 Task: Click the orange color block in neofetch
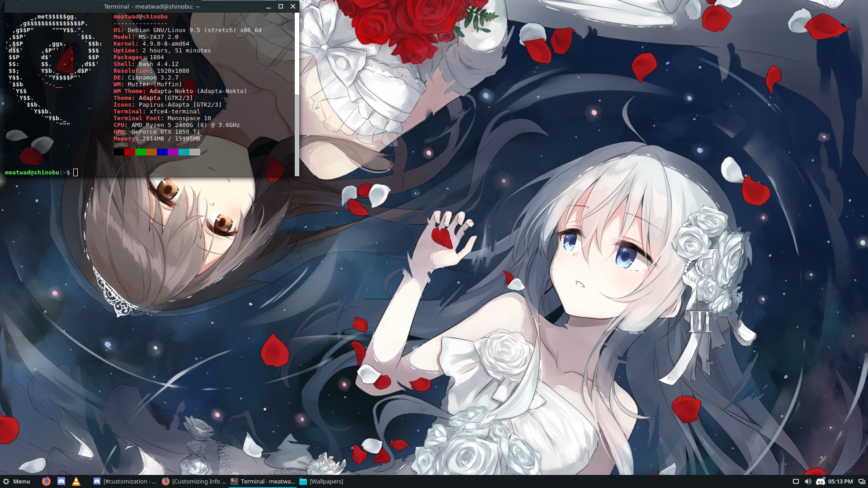[151, 152]
